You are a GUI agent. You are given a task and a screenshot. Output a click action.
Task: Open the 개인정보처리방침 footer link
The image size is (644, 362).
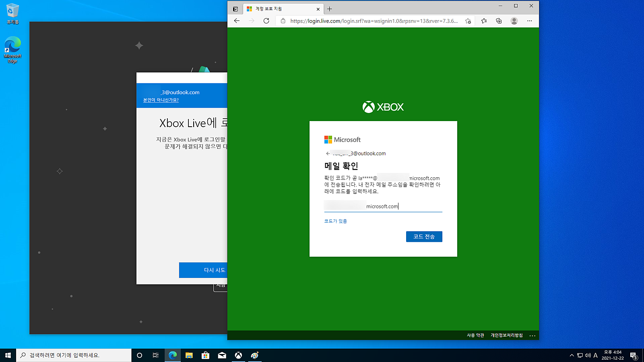coord(506,335)
